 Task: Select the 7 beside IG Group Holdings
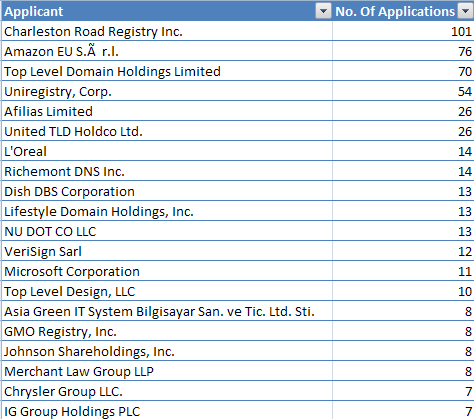click(403, 410)
